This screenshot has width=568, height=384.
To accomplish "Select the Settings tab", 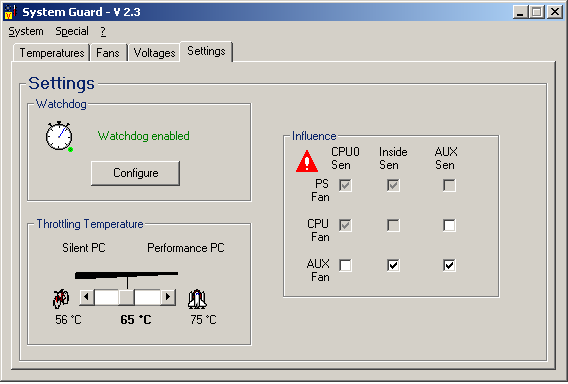I will [x=206, y=51].
